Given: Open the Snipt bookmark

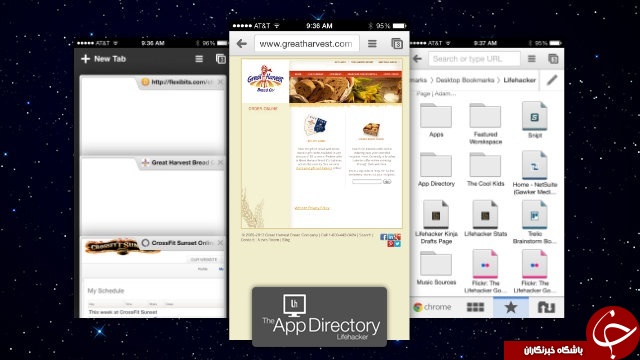Looking at the screenshot, I should point(534,120).
